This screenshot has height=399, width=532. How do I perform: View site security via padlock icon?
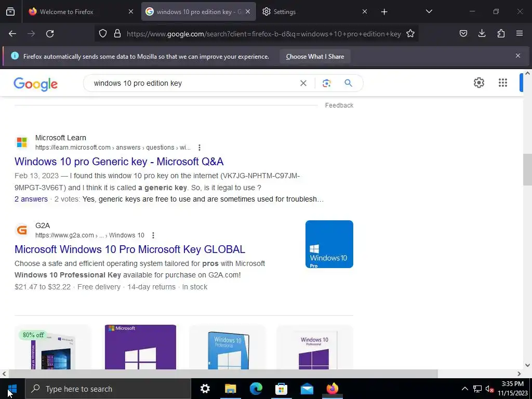[x=117, y=34]
